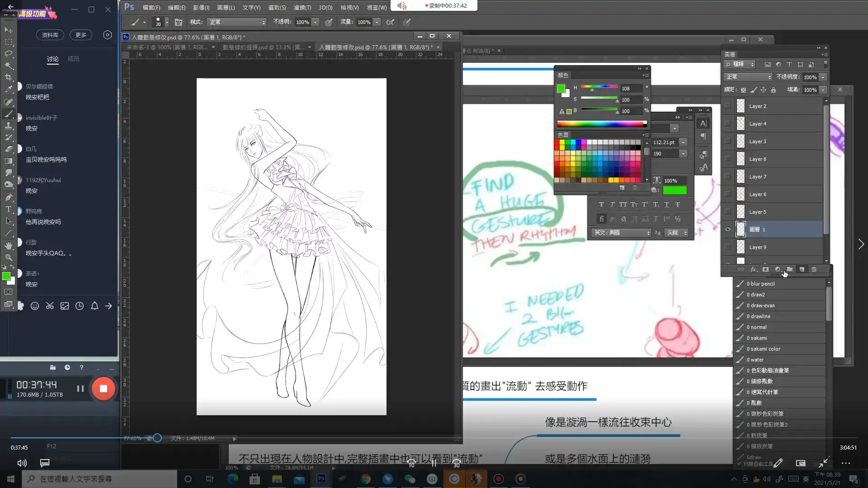This screenshot has width=868, height=488.
Task: Open the 濾鏡(T) menu
Action: click(302, 8)
